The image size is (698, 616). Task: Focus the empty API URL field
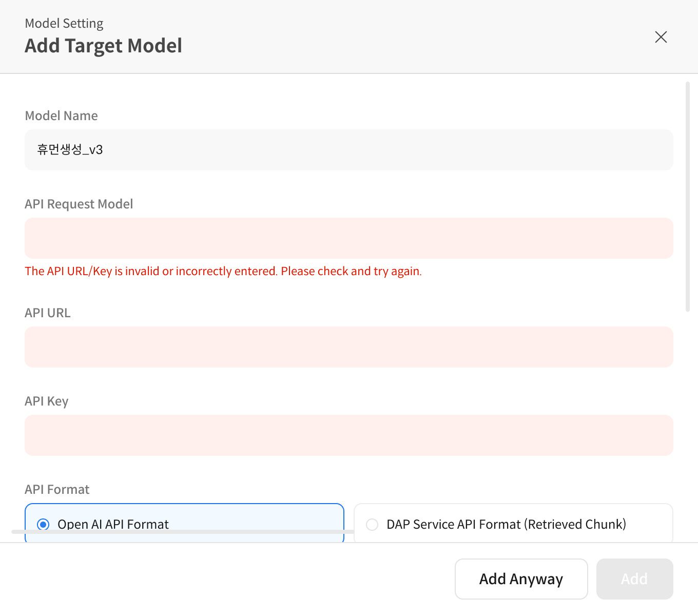349,347
